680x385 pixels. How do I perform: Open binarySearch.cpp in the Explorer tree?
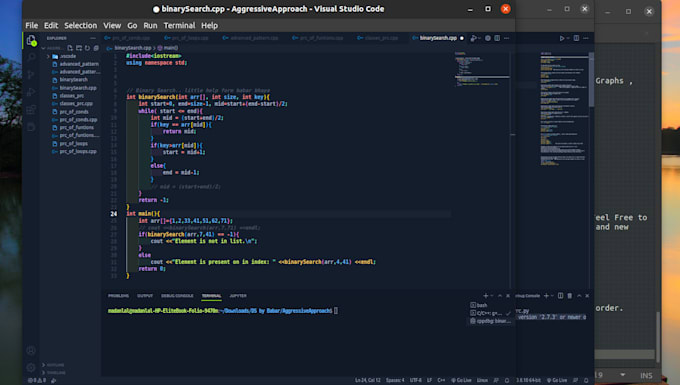[x=77, y=88]
